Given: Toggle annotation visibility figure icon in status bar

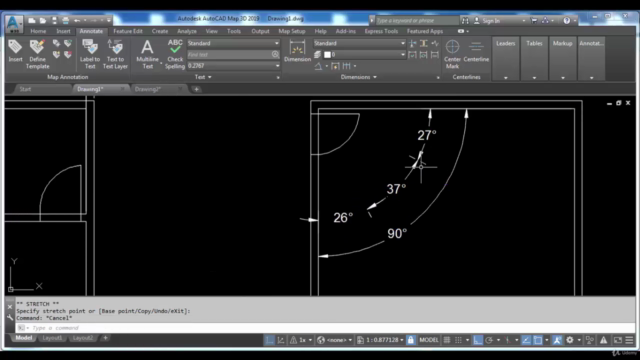Looking at the screenshot, I should 557,340.
